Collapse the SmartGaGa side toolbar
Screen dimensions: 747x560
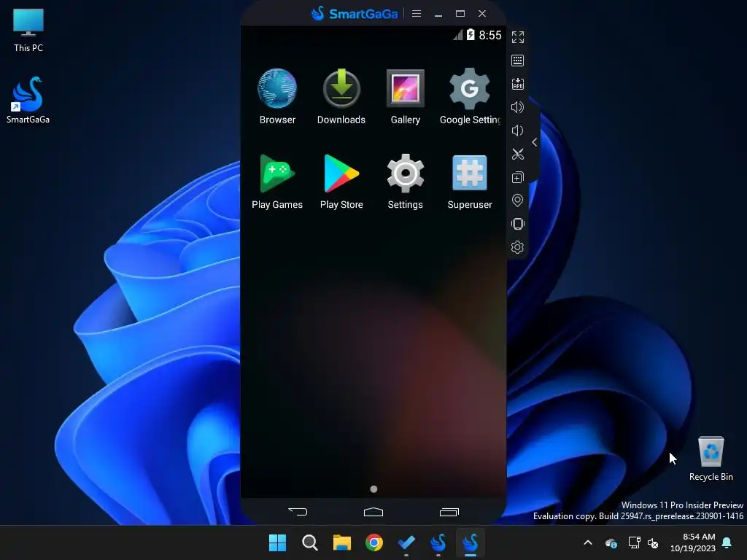click(x=535, y=142)
